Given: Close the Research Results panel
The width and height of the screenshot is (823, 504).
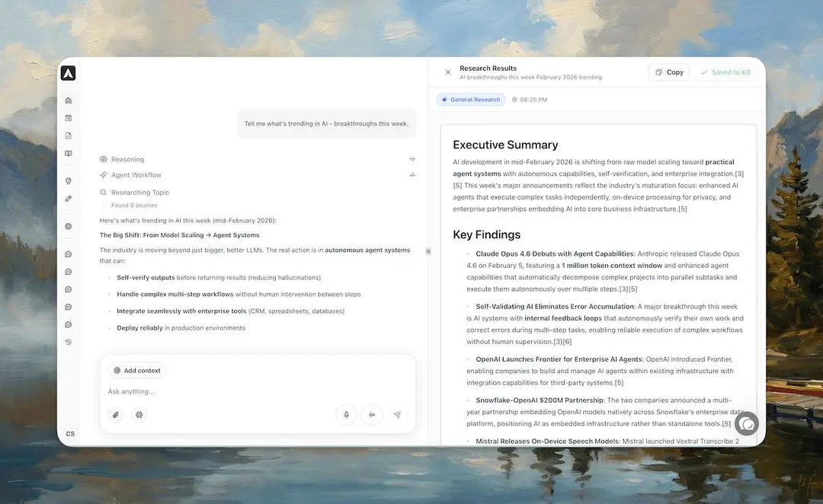Looking at the screenshot, I should 448,72.
